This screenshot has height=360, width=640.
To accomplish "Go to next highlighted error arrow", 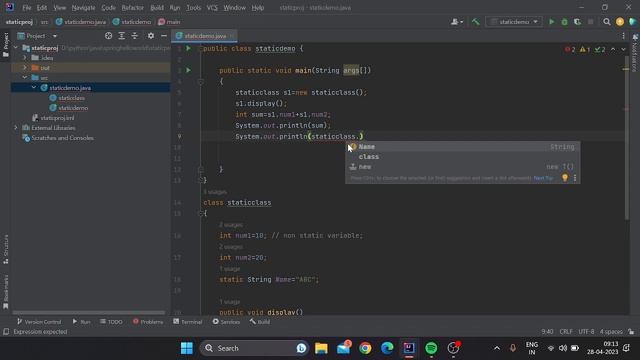I will pyautogui.click(x=623, y=49).
